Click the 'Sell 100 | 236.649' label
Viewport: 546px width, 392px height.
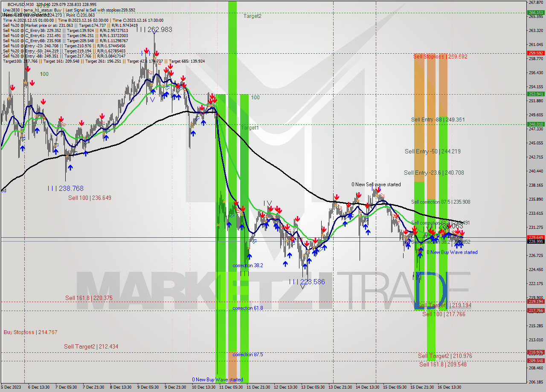[x=90, y=198]
